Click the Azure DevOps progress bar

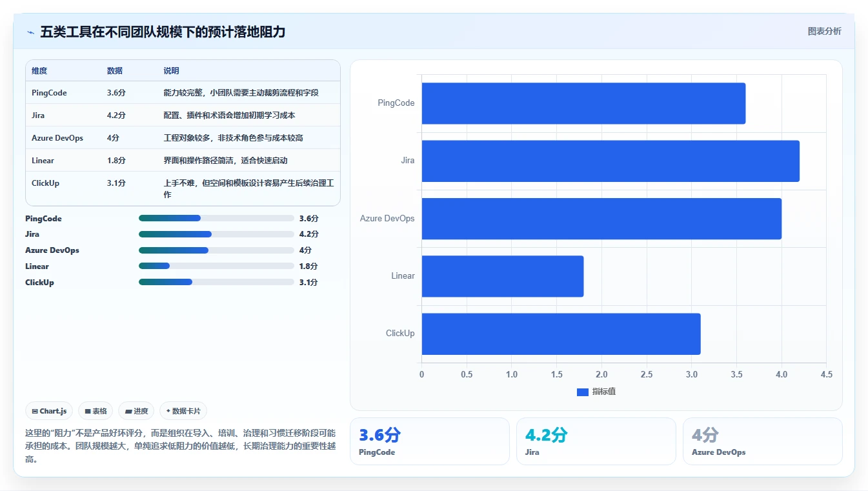click(x=216, y=250)
